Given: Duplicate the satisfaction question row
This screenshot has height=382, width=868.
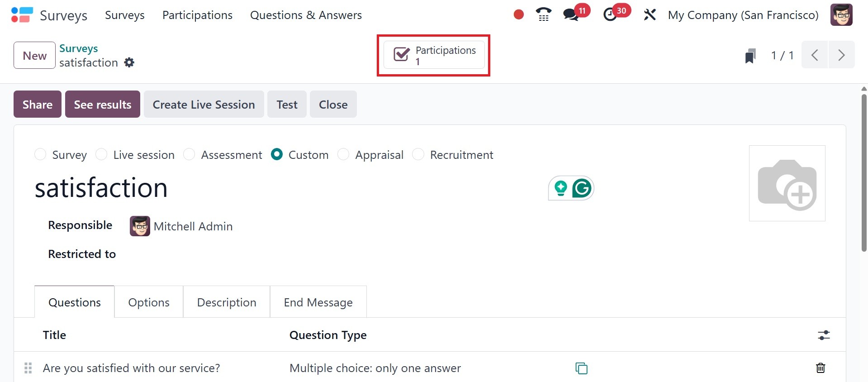Looking at the screenshot, I should [581, 368].
